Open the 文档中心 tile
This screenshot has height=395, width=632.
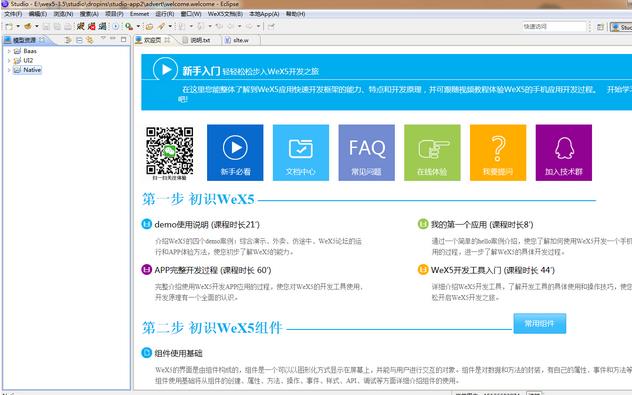point(301,152)
